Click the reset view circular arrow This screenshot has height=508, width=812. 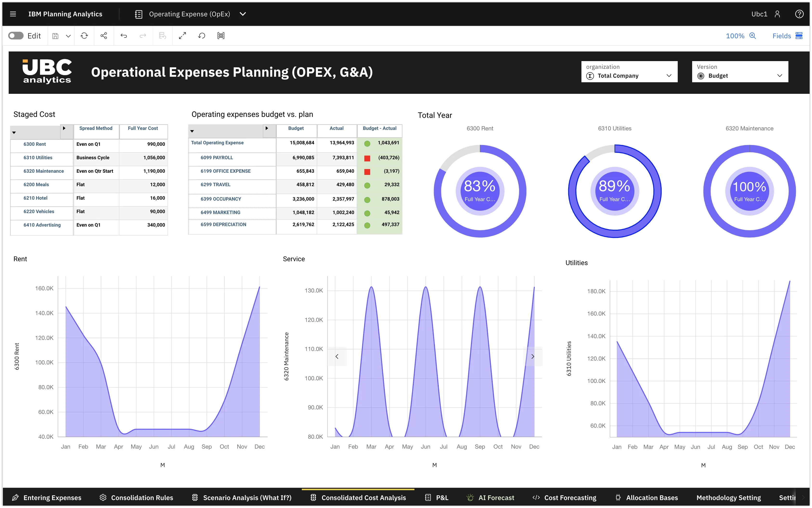(x=202, y=36)
